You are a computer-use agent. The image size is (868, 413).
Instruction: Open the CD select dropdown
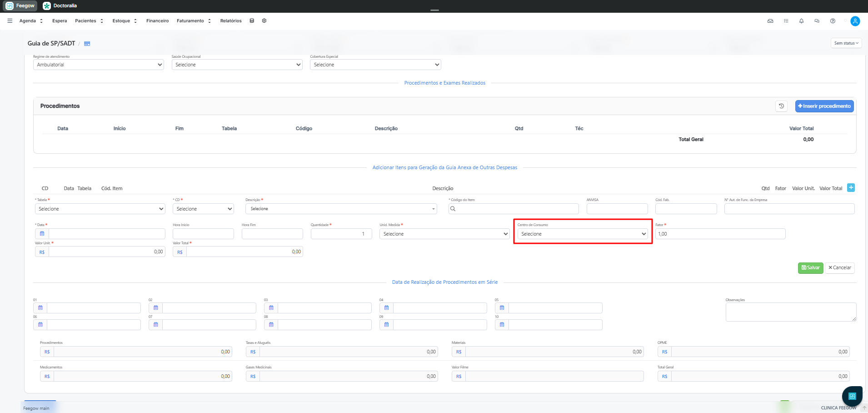pos(203,209)
